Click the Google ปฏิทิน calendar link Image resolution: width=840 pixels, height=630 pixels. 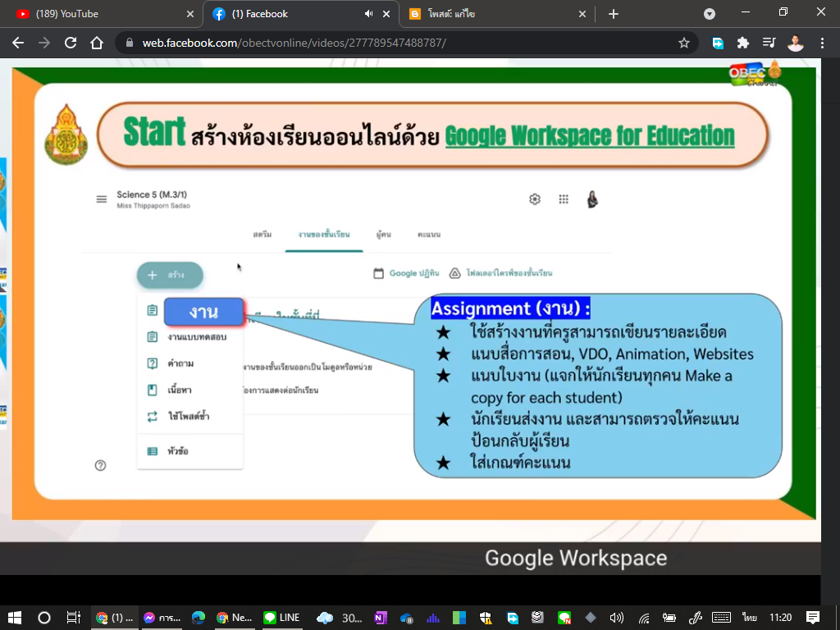pyautogui.click(x=407, y=273)
